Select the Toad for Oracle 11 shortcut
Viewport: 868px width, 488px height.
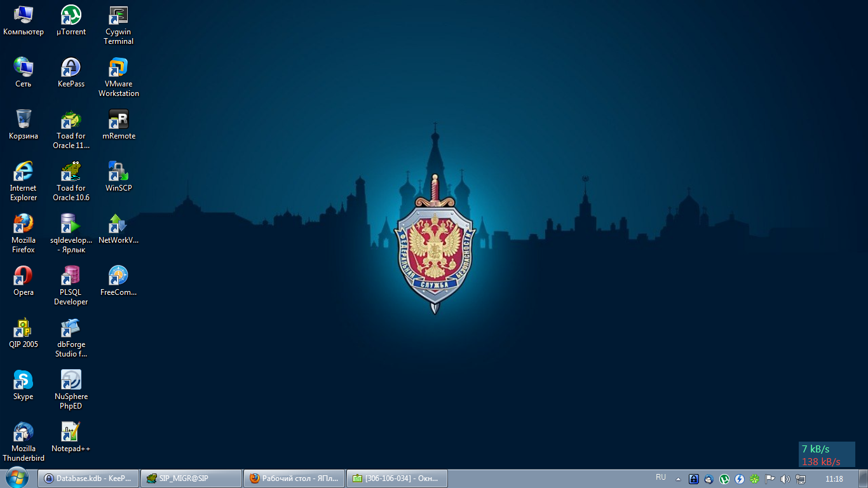71,129
